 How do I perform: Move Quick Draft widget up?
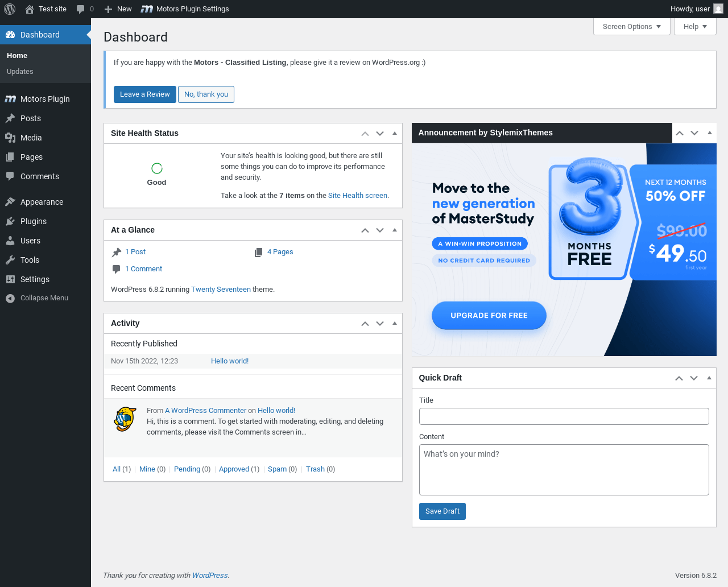coord(679,378)
